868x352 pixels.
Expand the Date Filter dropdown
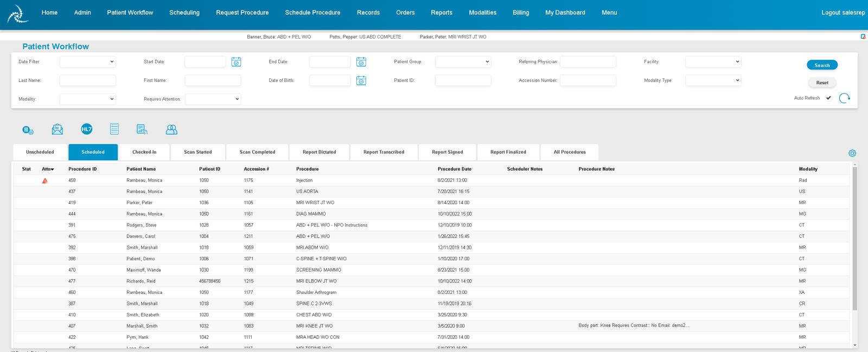[88, 62]
